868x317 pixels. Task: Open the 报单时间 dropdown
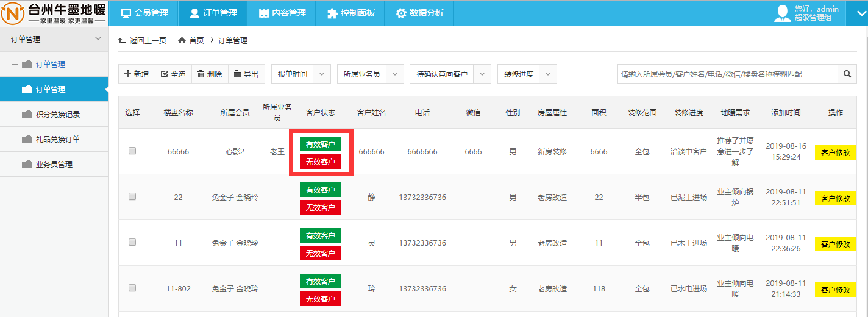301,74
